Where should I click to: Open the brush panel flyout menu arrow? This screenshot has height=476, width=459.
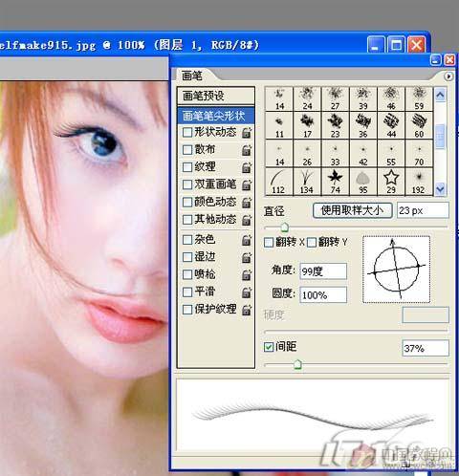pos(448,76)
